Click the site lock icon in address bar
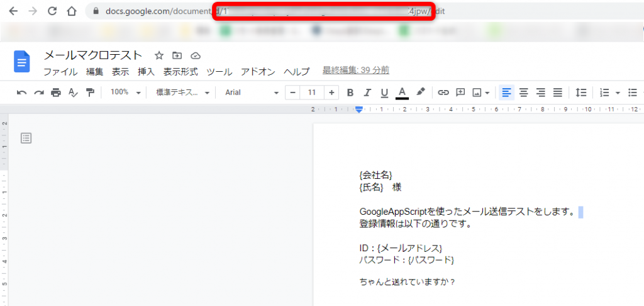Image resolution: width=644 pixels, height=306 pixels. [x=96, y=11]
